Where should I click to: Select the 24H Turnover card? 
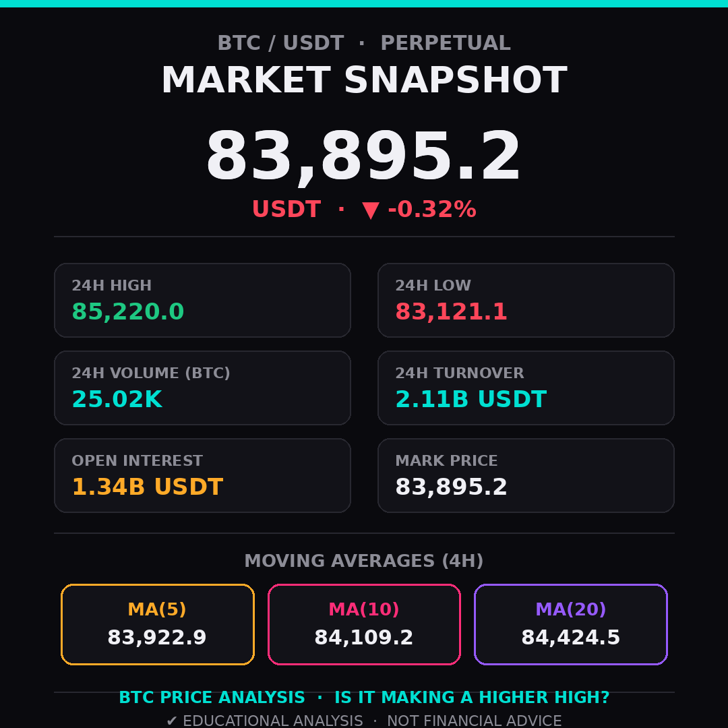(526, 388)
